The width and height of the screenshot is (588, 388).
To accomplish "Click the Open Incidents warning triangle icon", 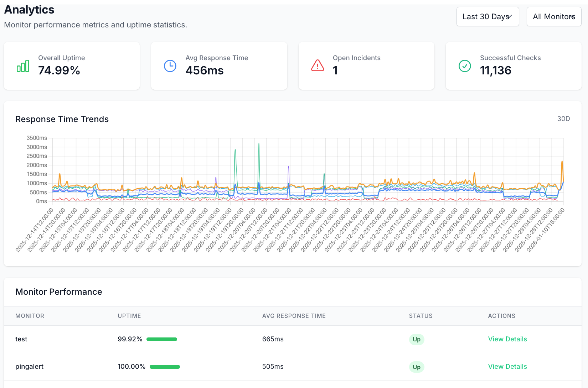I will tap(317, 66).
